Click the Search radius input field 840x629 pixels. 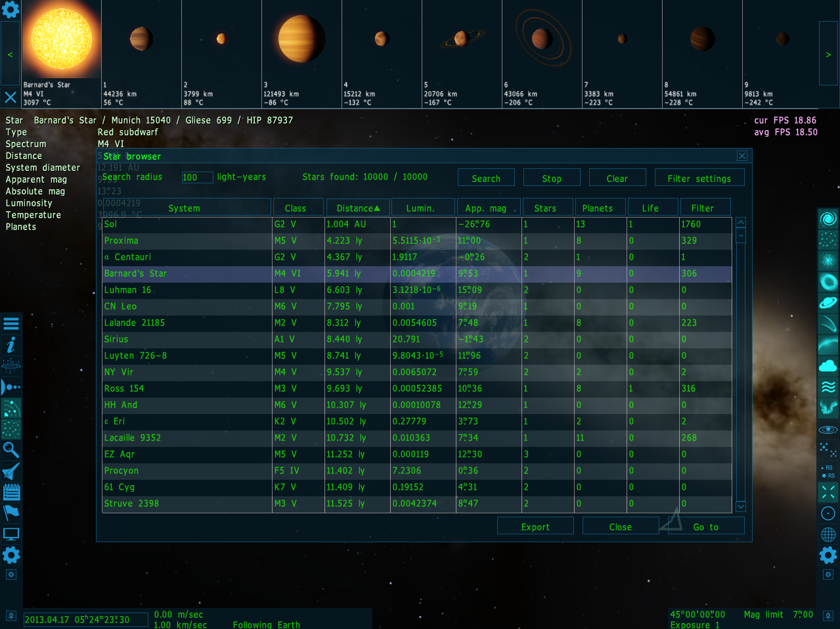197,177
